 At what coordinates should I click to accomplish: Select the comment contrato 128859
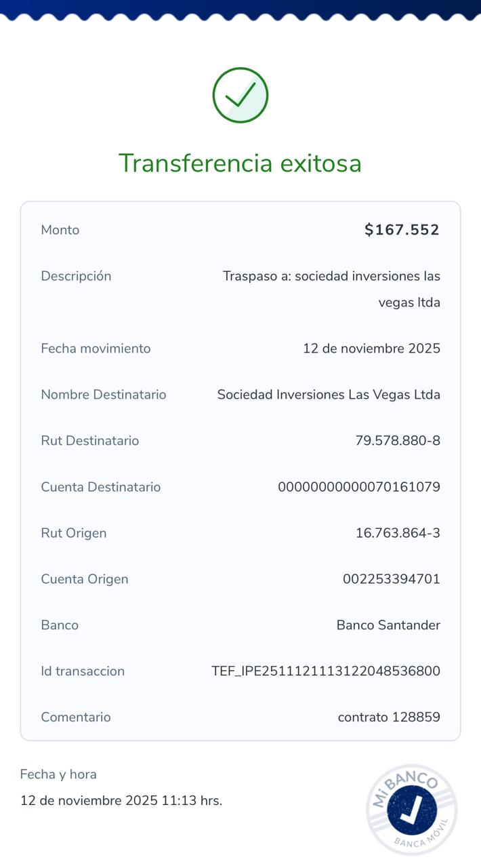coord(389,717)
